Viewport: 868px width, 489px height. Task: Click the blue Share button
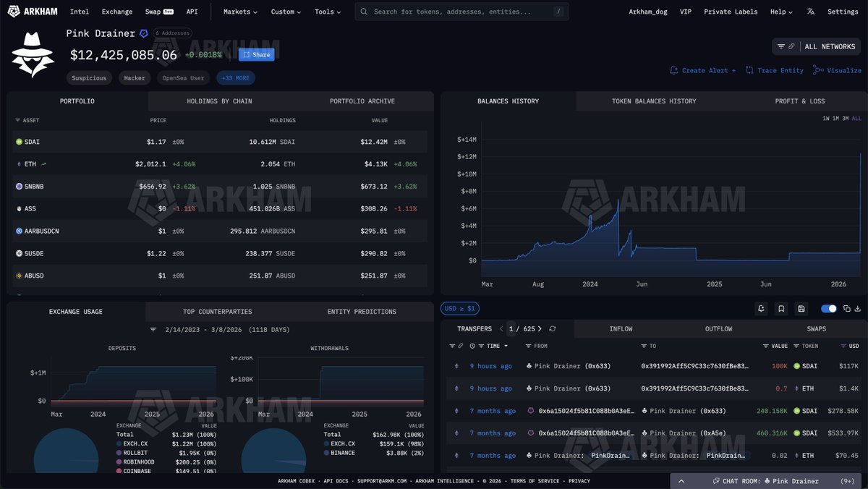pos(256,54)
